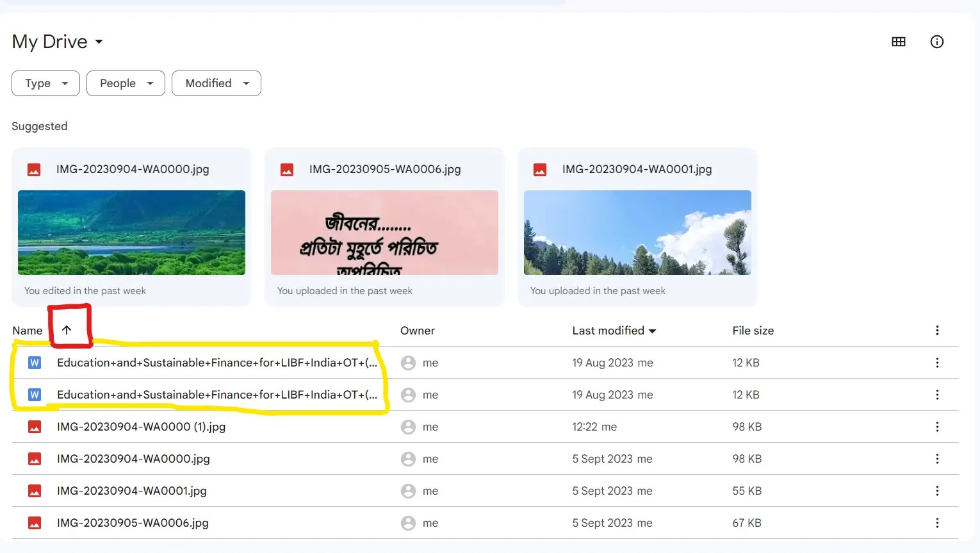The image size is (980, 553).
Task: Open more actions menu for IMG-20230904-WA0000.jpg row
Action: click(937, 459)
